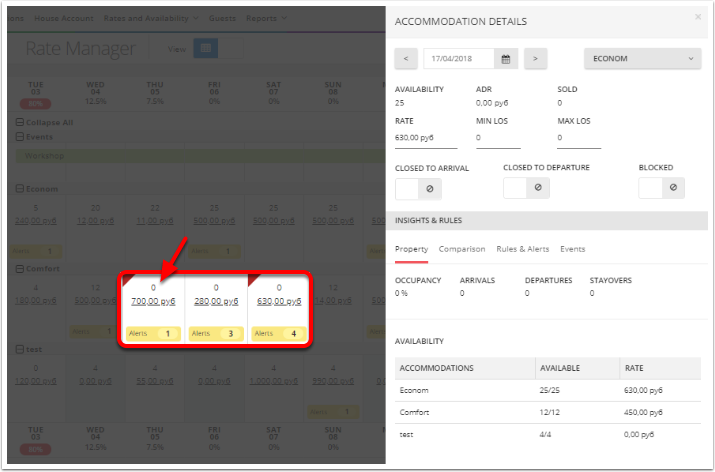
Task: Click the date field 17/04/2018
Action: [x=459, y=59]
